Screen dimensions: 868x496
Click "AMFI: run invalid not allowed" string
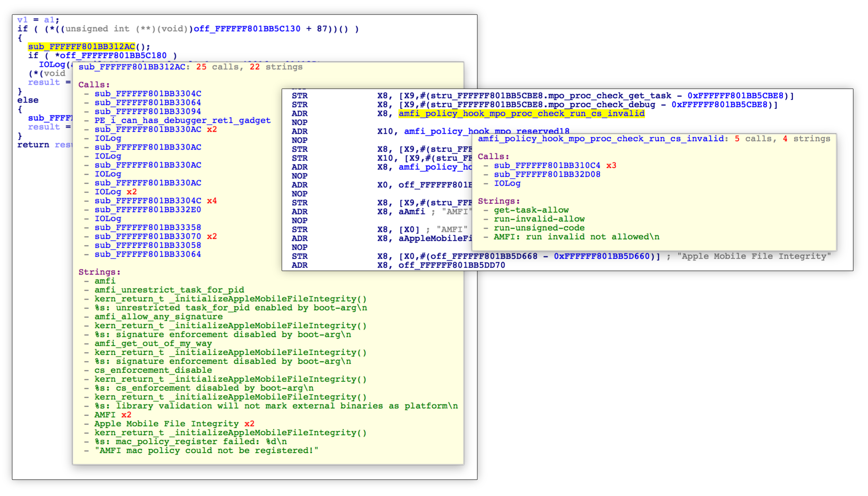(576, 237)
